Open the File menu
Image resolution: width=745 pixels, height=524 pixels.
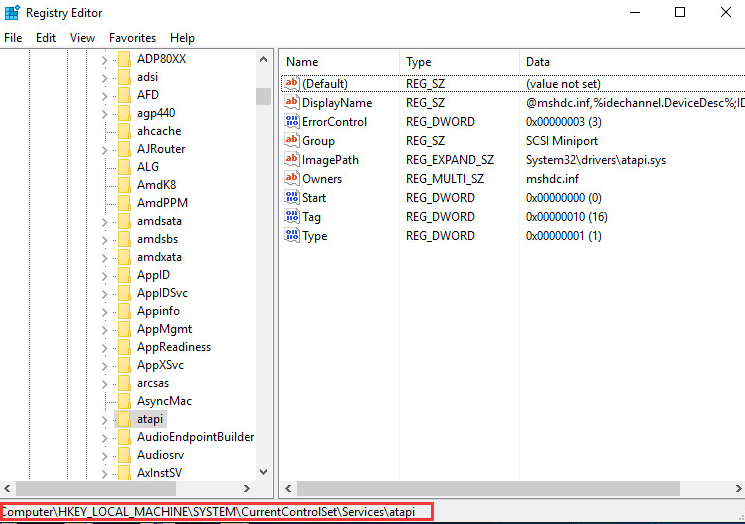pos(13,38)
